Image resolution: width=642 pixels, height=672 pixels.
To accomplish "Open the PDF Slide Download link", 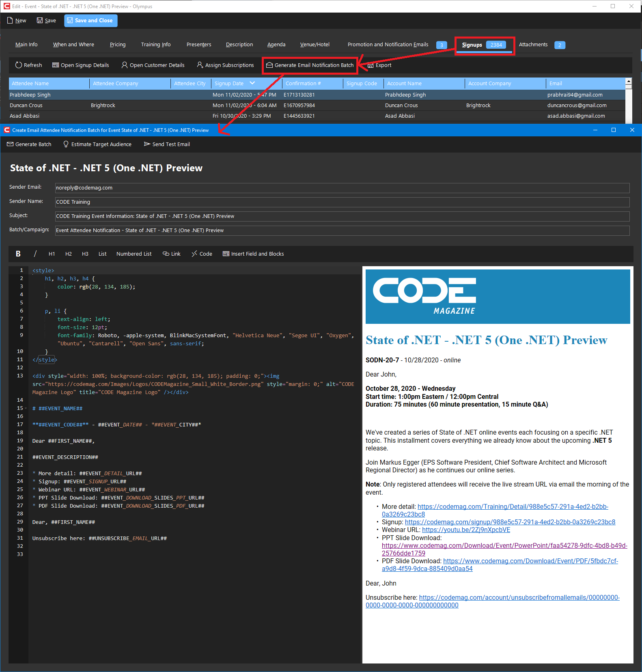I will click(x=500, y=565).
